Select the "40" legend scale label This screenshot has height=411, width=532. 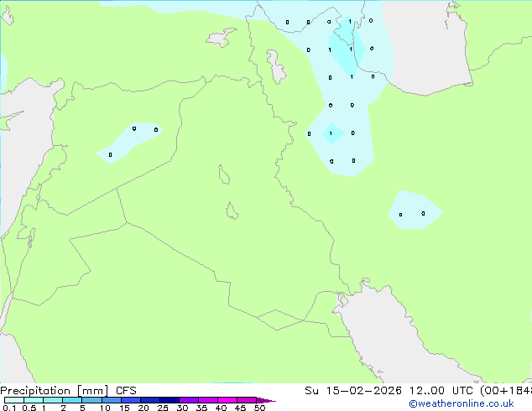(221, 408)
